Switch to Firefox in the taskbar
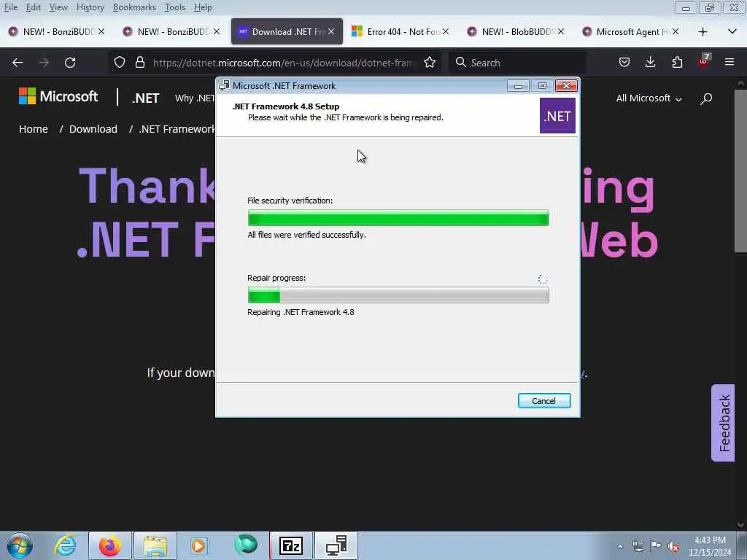 click(x=110, y=545)
